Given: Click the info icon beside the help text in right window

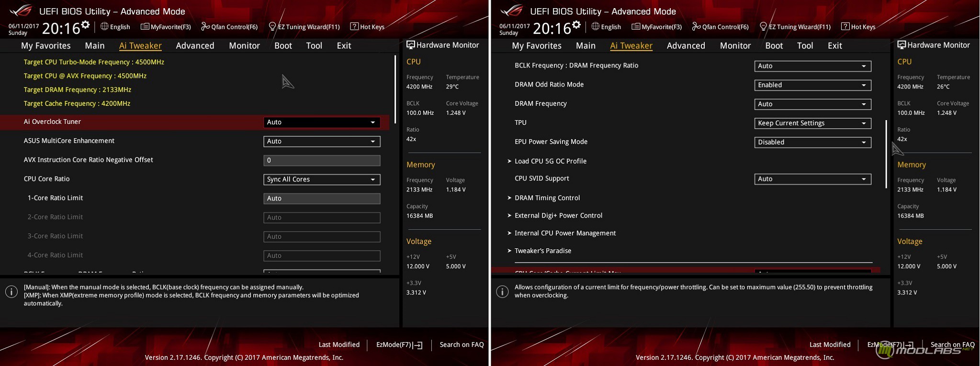Looking at the screenshot, I should 502,291.
